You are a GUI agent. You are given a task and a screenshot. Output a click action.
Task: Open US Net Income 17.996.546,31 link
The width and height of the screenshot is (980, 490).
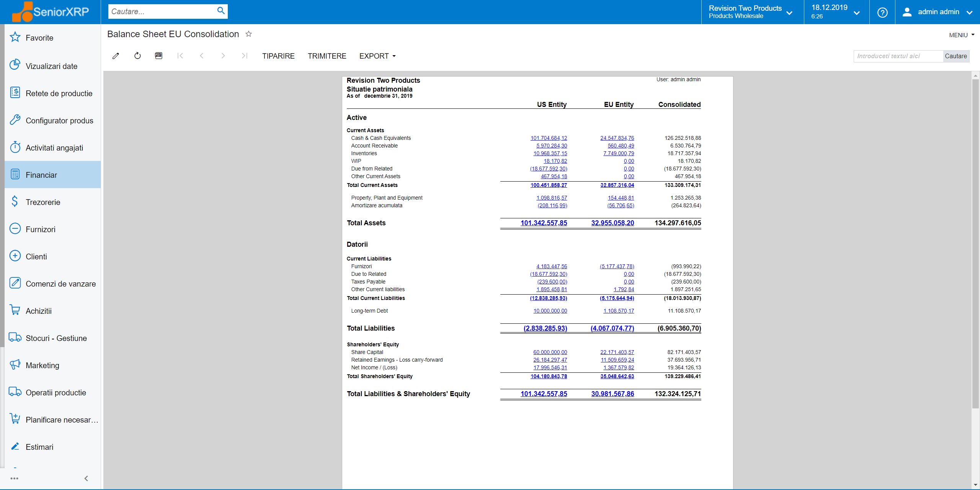550,367
